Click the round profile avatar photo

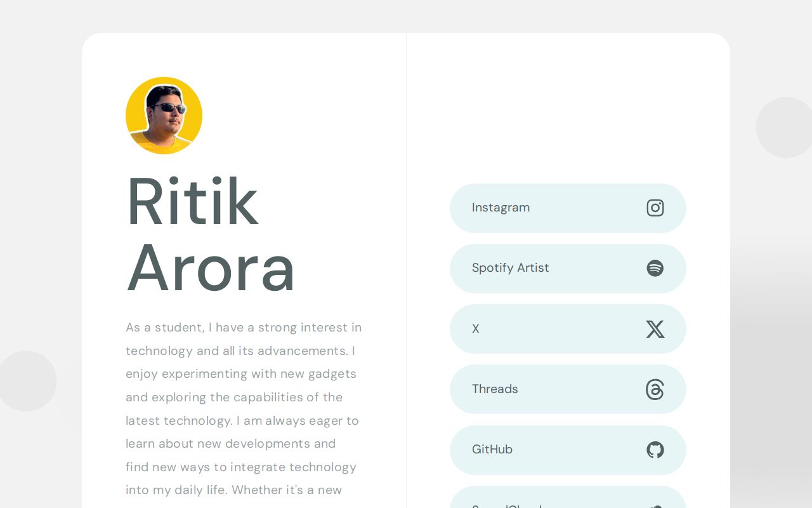click(x=164, y=116)
